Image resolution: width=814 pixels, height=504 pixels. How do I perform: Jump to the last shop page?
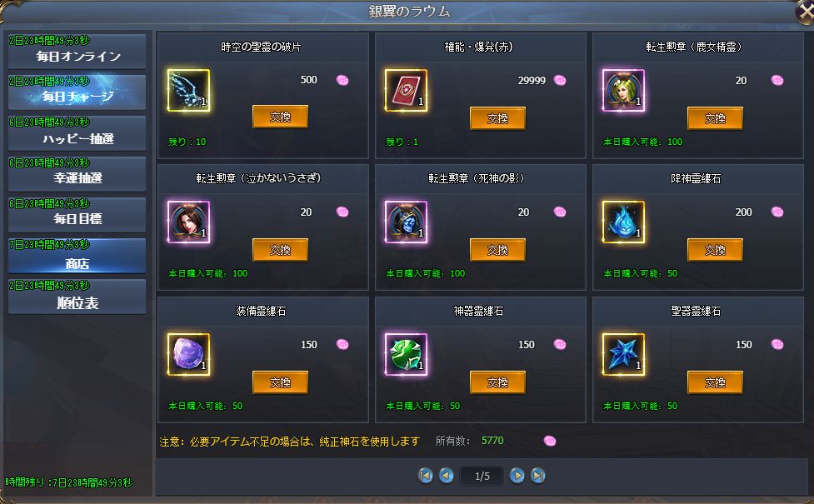point(538,476)
